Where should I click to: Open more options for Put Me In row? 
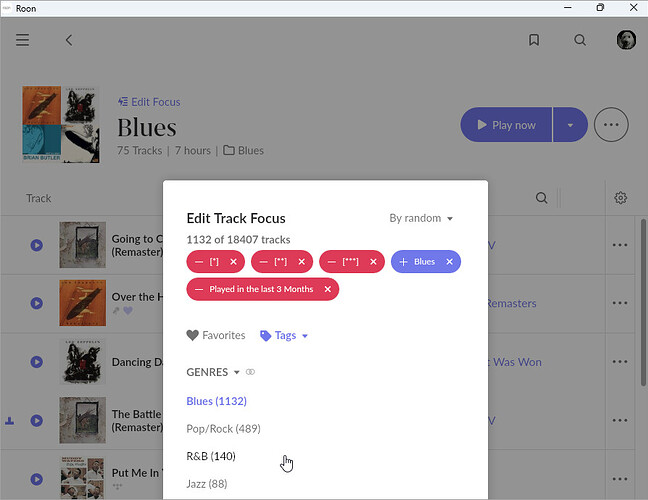620,479
